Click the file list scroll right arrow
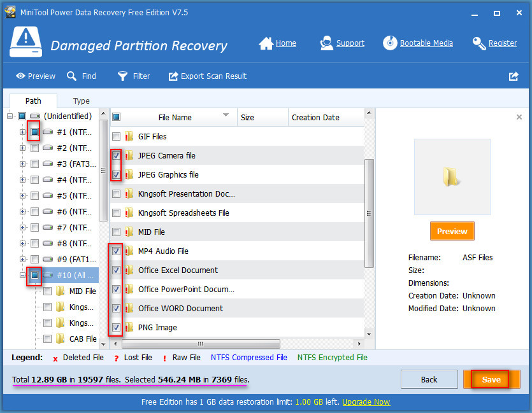The width and height of the screenshot is (532, 413). click(x=359, y=344)
